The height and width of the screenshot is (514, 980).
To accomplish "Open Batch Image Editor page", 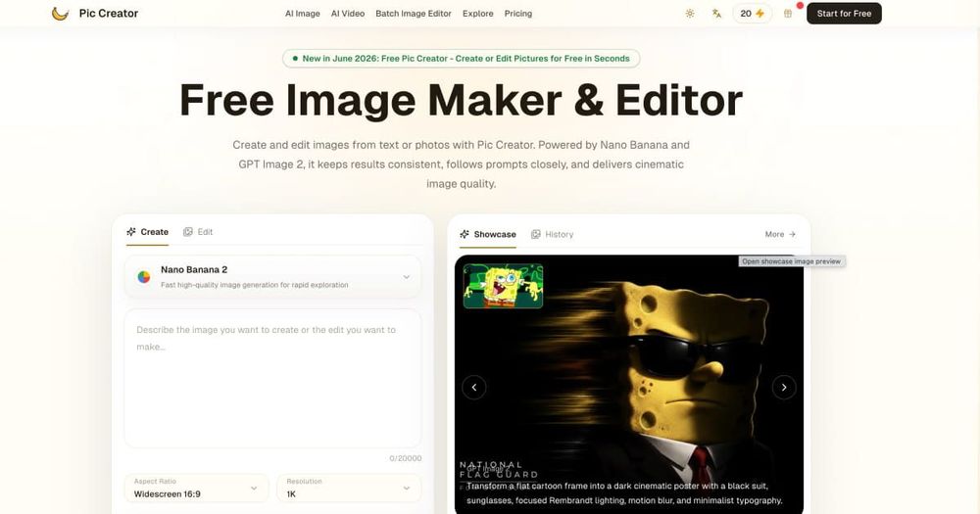I will 414,13.
